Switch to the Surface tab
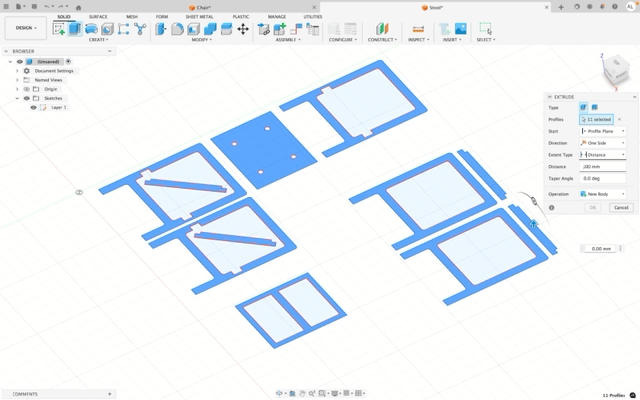 coord(98,17)
